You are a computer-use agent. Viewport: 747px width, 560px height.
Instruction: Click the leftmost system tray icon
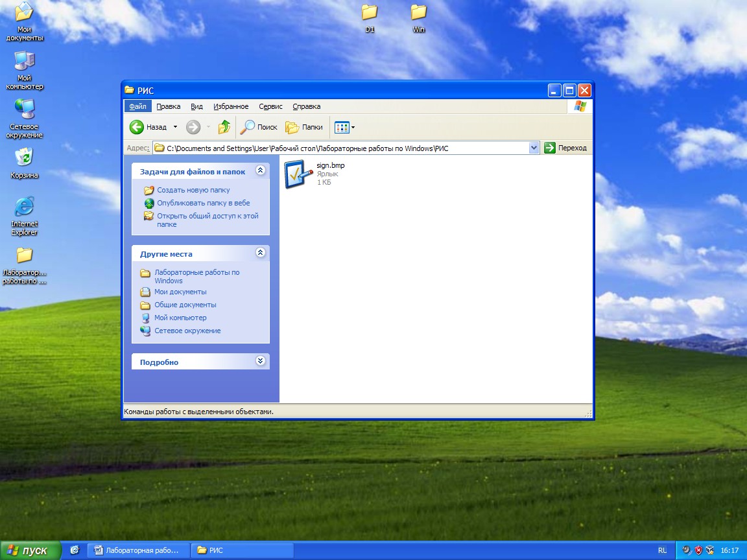(x=687, y=550)
